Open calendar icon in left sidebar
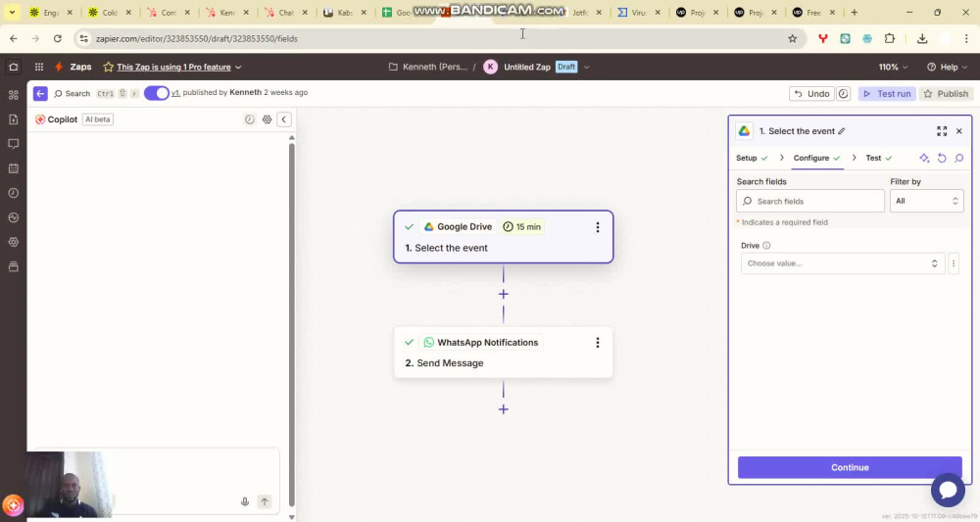Screen dimensions: 980x522 click(13, 168)
